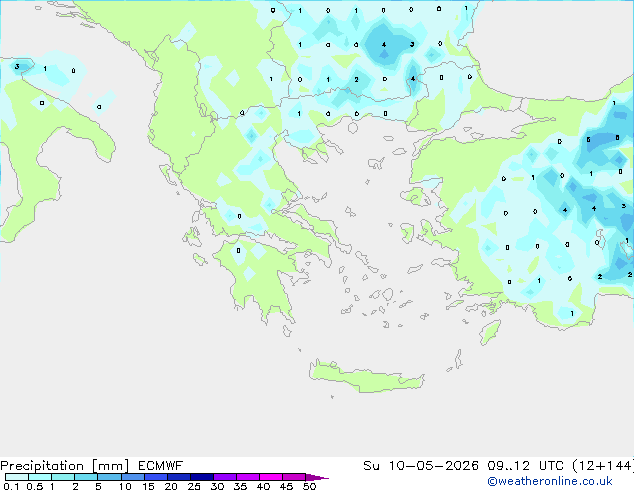This screenshot has height=490, width=634.
Task: Click the legend value label '45'
Action: pyautogui.click(x=286, y=486)
